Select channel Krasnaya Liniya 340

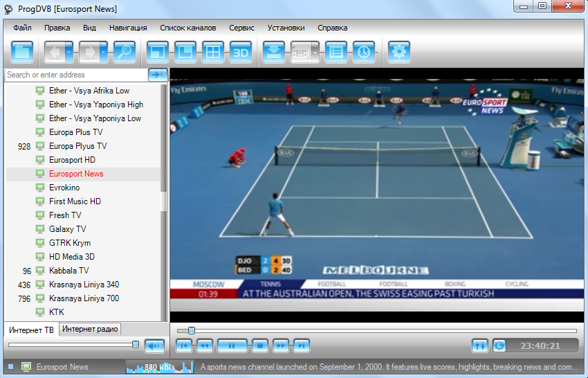pos(84,285)
